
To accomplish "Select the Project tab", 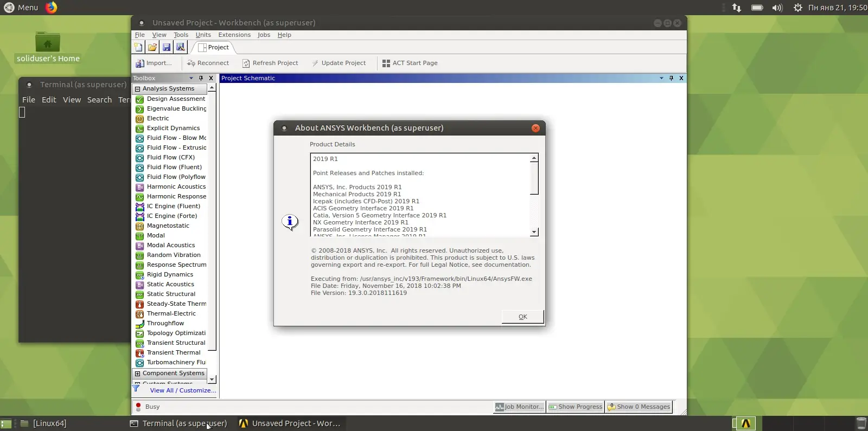I will tap(214, 47).
